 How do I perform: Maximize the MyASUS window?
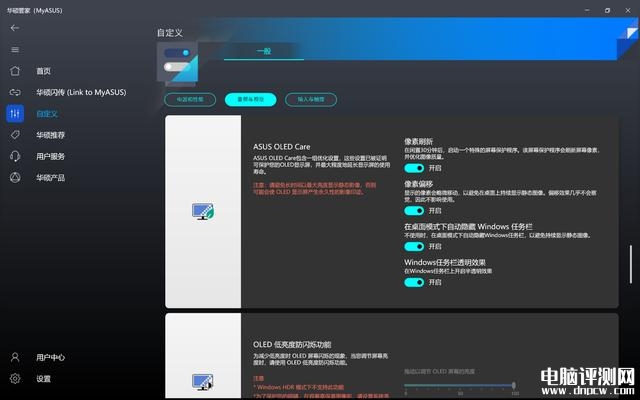[607, 10]
